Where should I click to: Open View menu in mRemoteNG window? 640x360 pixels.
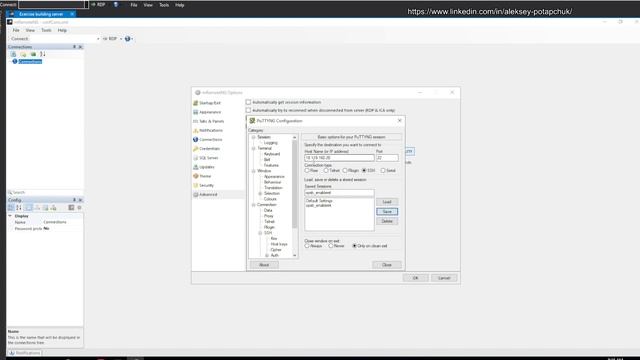30,30
